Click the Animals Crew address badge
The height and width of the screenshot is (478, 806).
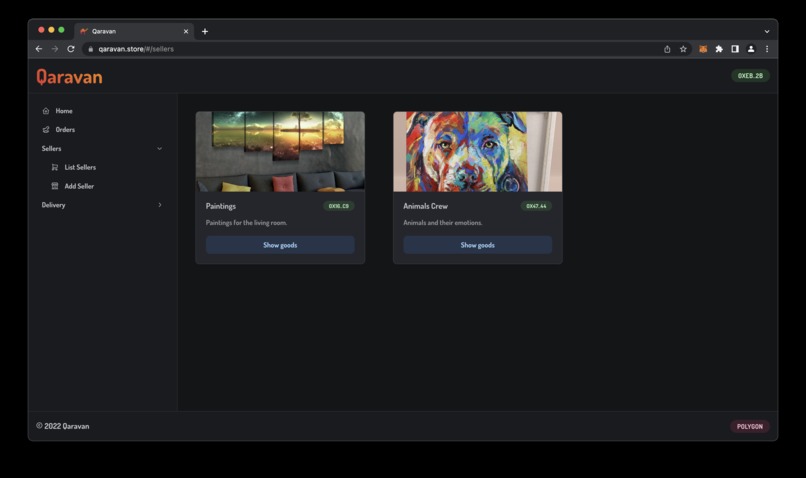coord(536,206)
